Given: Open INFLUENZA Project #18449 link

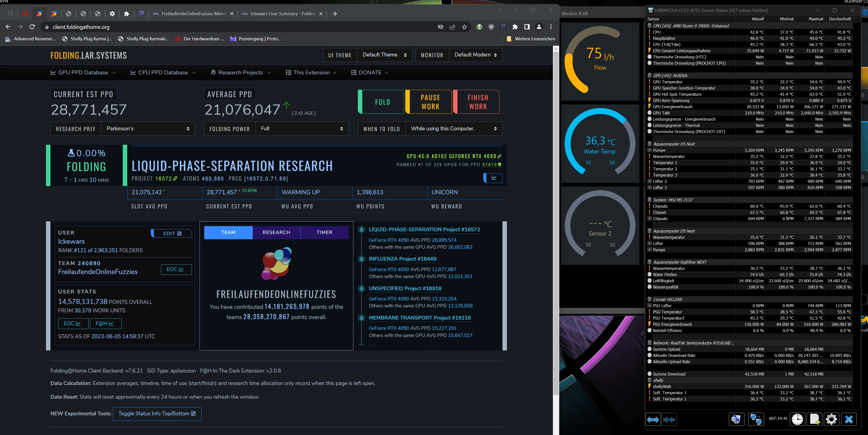Looking at the screenshot, I should click(402, 259).
